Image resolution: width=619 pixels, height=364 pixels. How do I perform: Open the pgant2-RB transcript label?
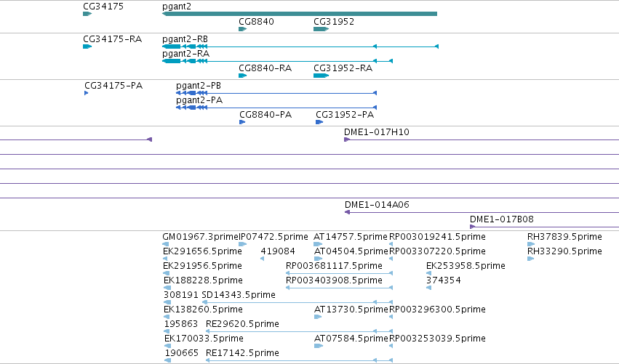[185, 39]
